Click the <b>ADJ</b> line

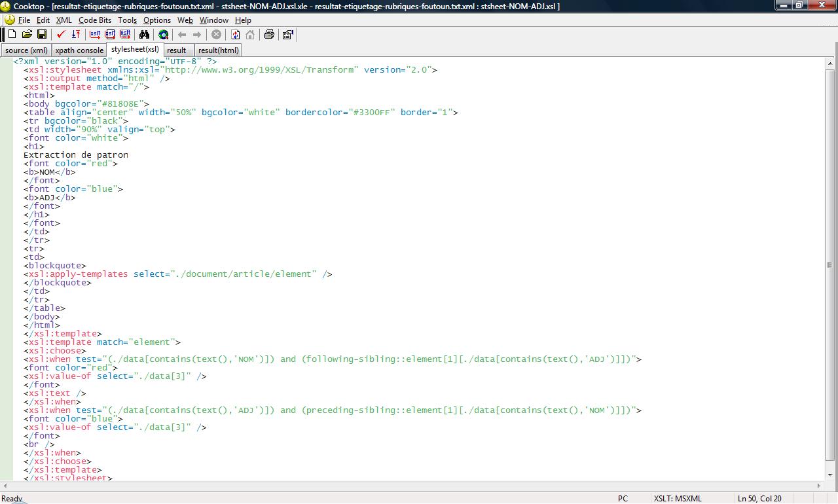(x=50, y=198)
